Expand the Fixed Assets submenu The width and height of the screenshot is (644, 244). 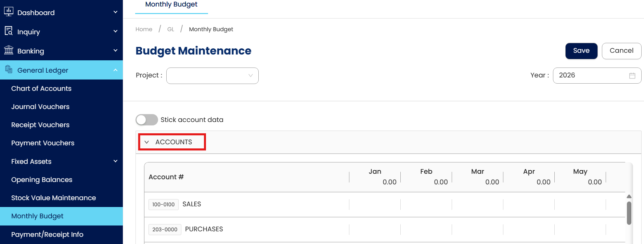(115, 161)
